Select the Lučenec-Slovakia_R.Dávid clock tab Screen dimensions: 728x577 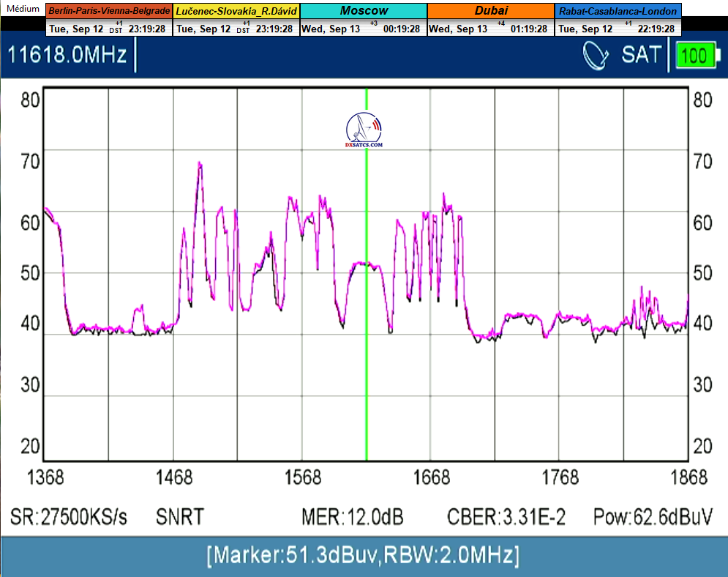tap(236, 12)
